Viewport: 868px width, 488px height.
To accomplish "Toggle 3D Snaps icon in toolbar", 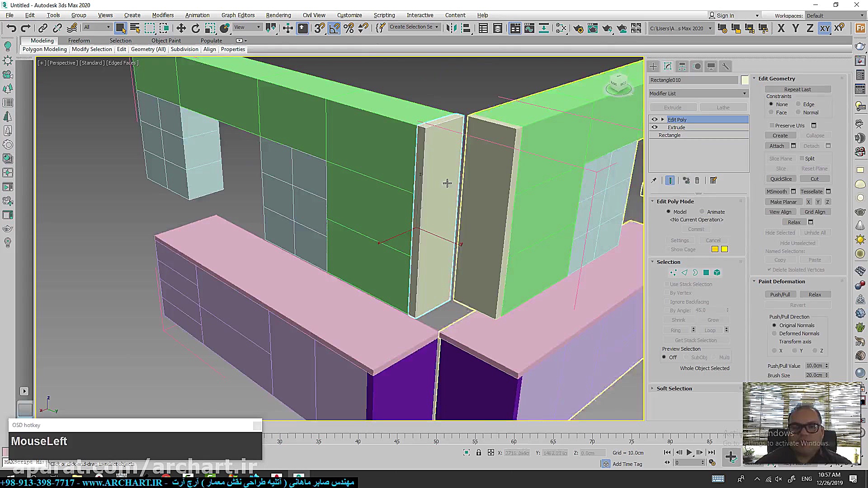I will 319,28.
